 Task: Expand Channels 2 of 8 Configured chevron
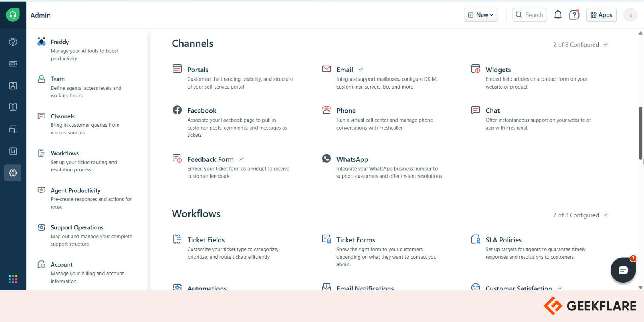click(605, 45)
